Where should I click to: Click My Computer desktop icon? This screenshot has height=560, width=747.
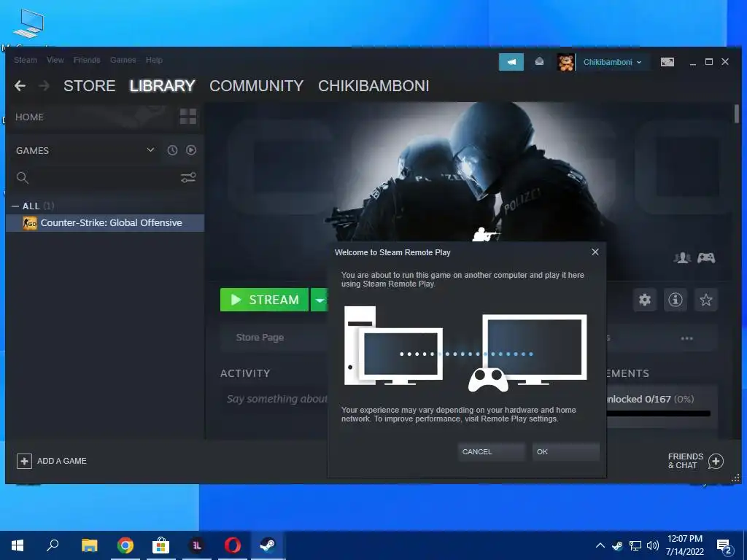[x=28, y=24]
